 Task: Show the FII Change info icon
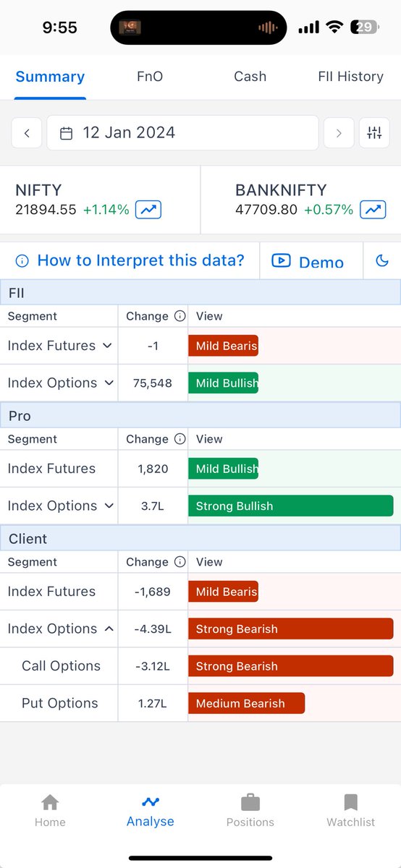click(180, 316)
